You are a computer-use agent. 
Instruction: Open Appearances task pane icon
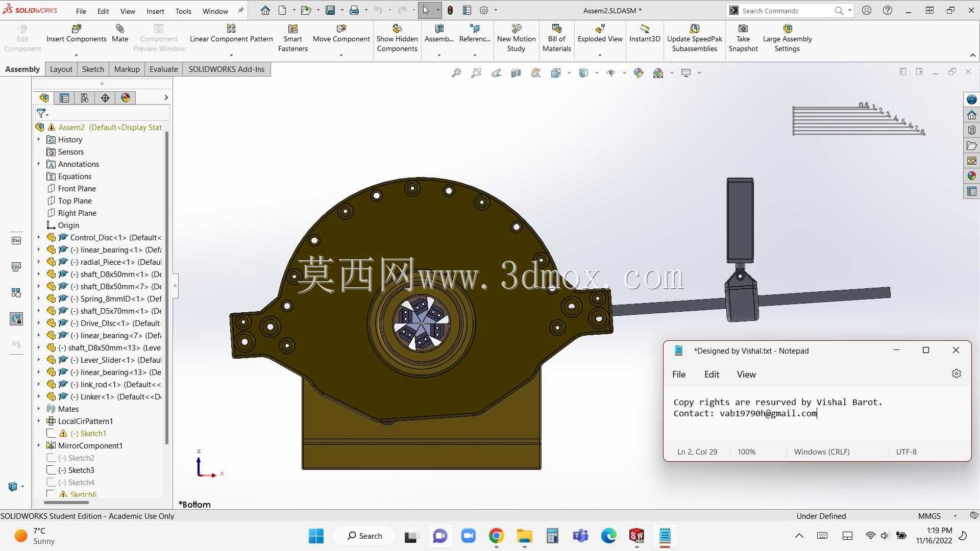[x=971, y=176]
